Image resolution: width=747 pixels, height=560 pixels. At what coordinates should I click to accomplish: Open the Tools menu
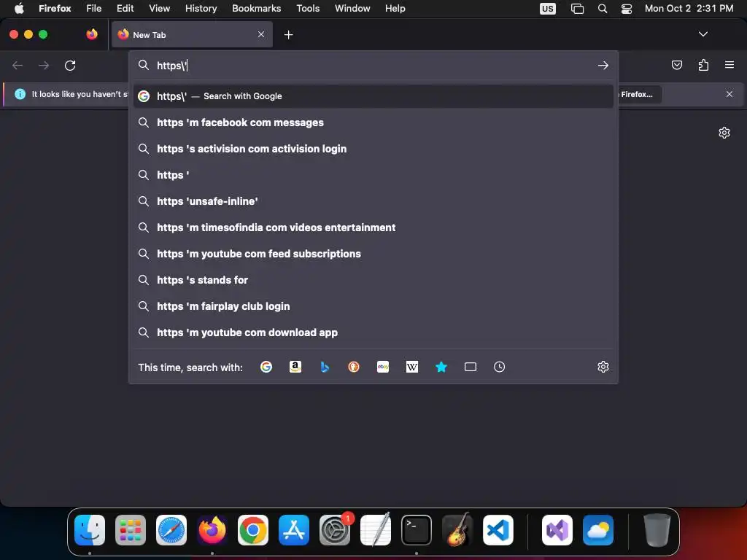pyautogui.click(x=308, y=8)
